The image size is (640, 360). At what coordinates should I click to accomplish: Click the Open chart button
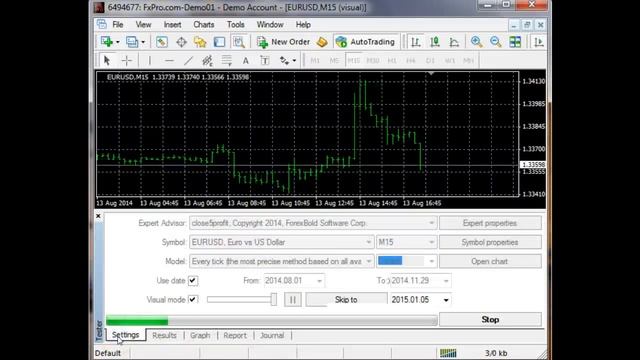coord(490,261)
